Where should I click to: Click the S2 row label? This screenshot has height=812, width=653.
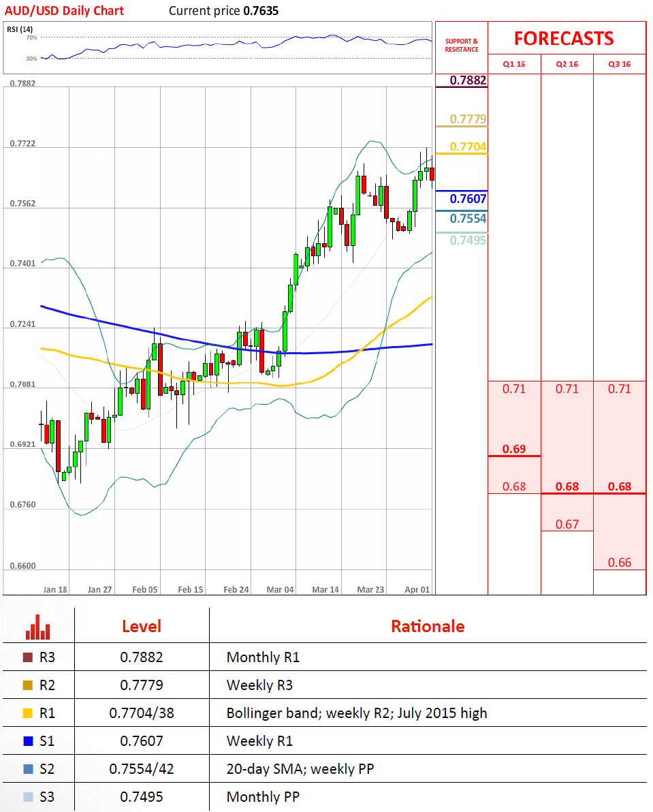(47, 770)
